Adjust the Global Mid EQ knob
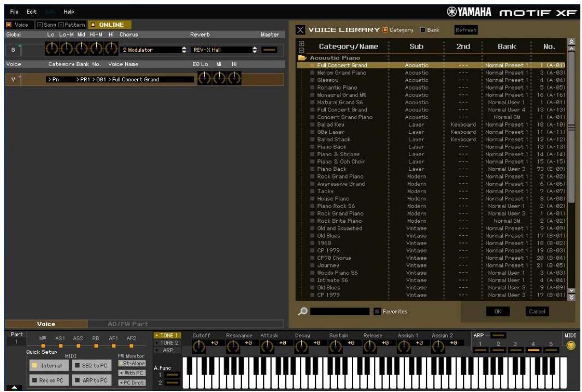The image size is (582, 392). point(81,48)
